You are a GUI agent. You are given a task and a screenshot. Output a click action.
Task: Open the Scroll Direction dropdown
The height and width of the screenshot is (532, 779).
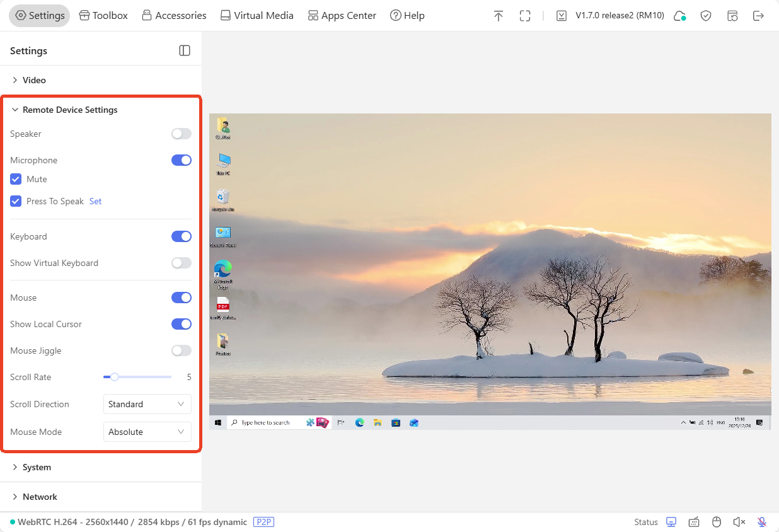click(147, 404)
